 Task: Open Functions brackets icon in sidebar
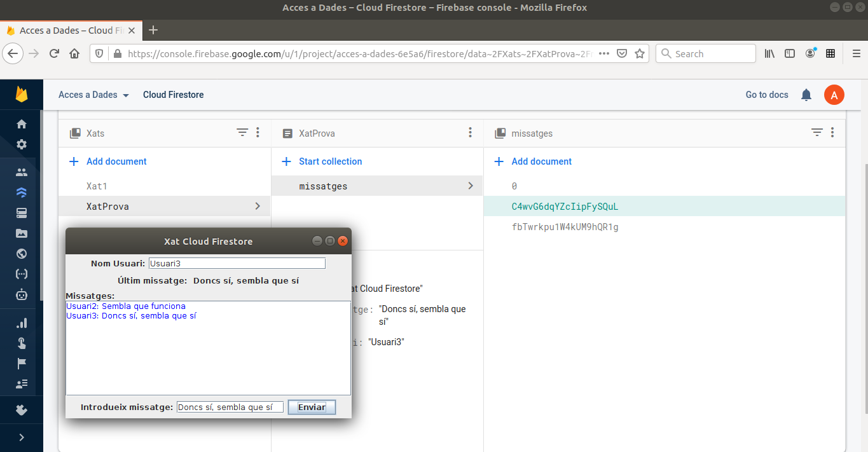tap(22, 274)
